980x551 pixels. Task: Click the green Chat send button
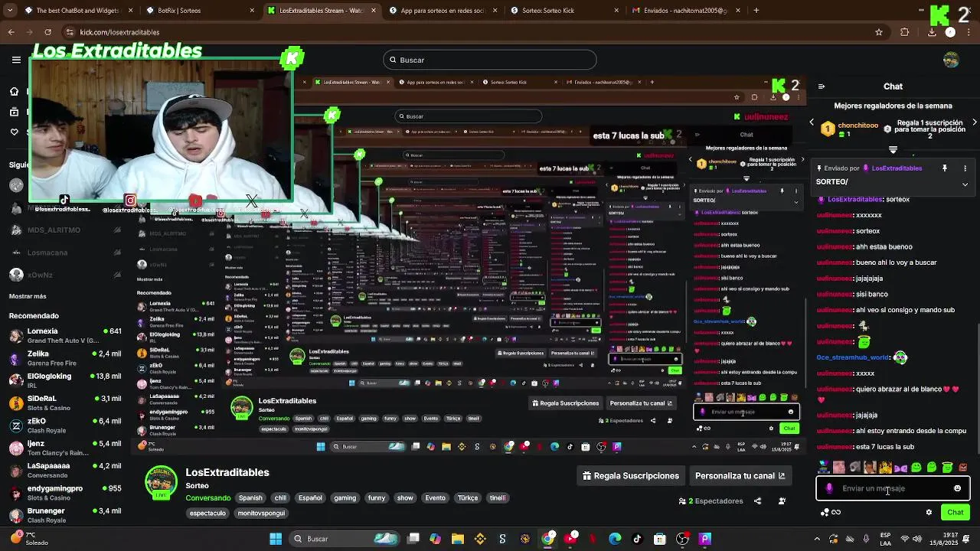point(955,512)
